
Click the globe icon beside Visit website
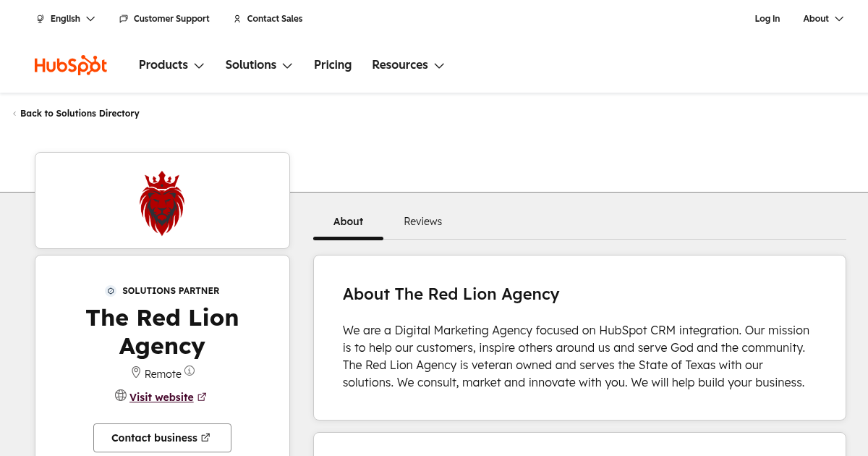click(121, 395)
